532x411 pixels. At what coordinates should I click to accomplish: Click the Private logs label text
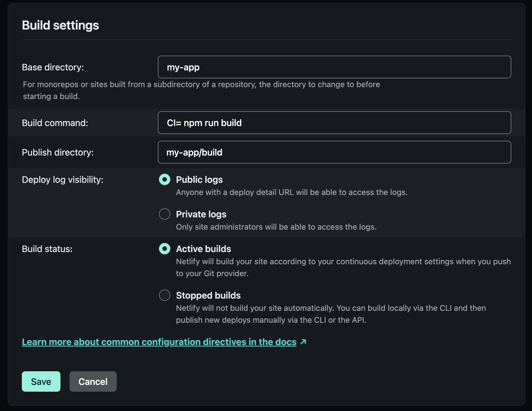pos(201,214)
